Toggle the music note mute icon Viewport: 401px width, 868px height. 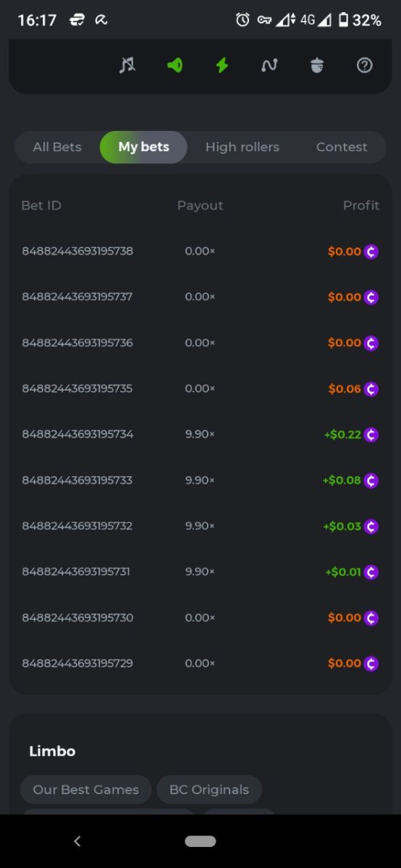click(x=127, y=65)
